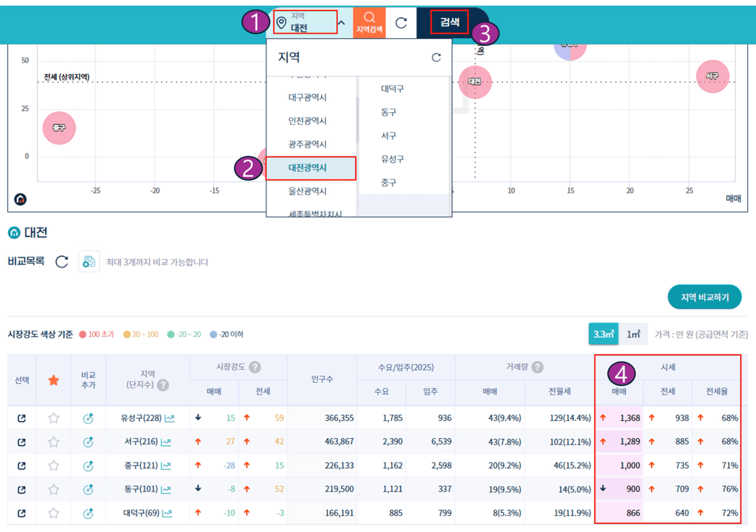Choose 서구 in the dropdown district list

coord(389,135)
